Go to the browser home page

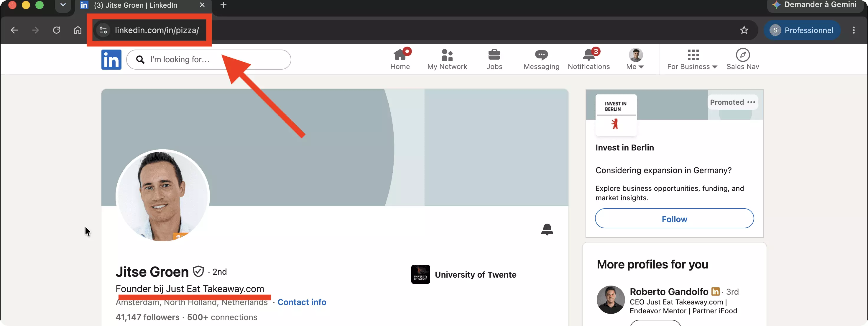pyautogui.click(x=78, y=30)
